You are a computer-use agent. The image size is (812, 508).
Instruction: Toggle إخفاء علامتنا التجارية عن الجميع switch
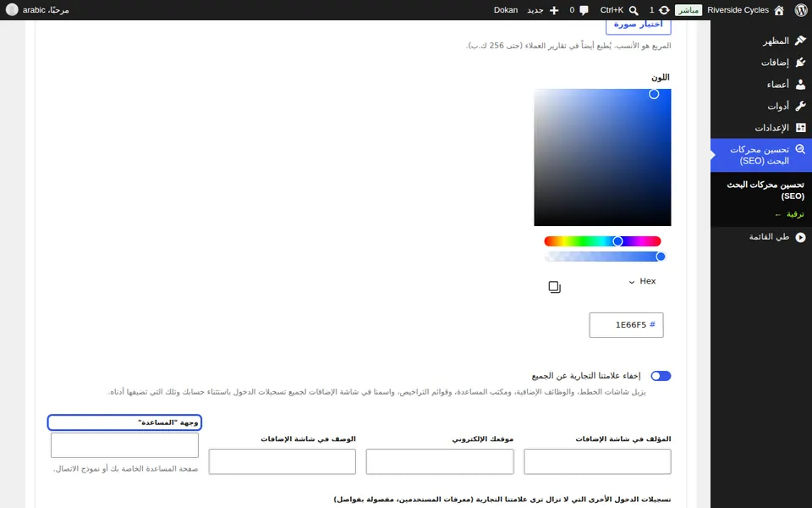661,376
